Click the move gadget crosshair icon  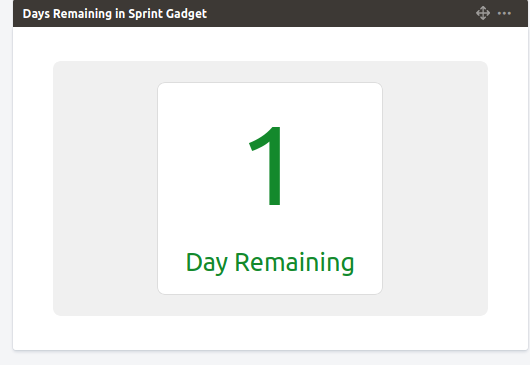click(483, 13)
